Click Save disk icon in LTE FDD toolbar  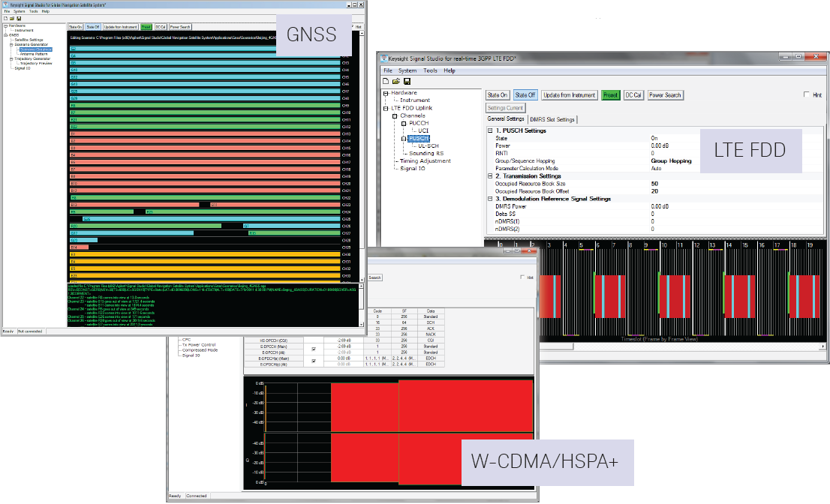407,81
